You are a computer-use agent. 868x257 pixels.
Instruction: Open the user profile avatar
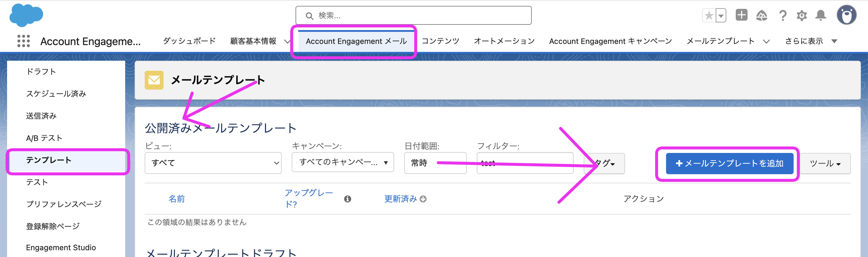coord(846,15)
